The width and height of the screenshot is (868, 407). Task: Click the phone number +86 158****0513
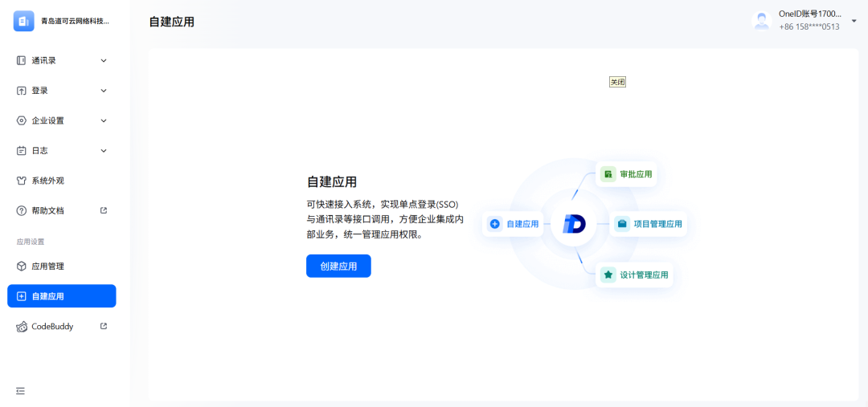pos(809,26)
